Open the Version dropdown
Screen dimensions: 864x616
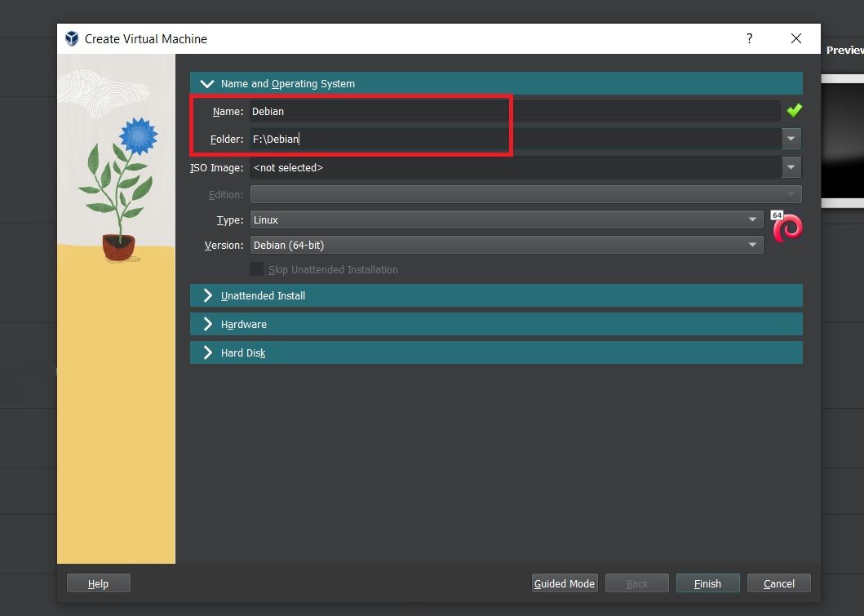[751, 245]
